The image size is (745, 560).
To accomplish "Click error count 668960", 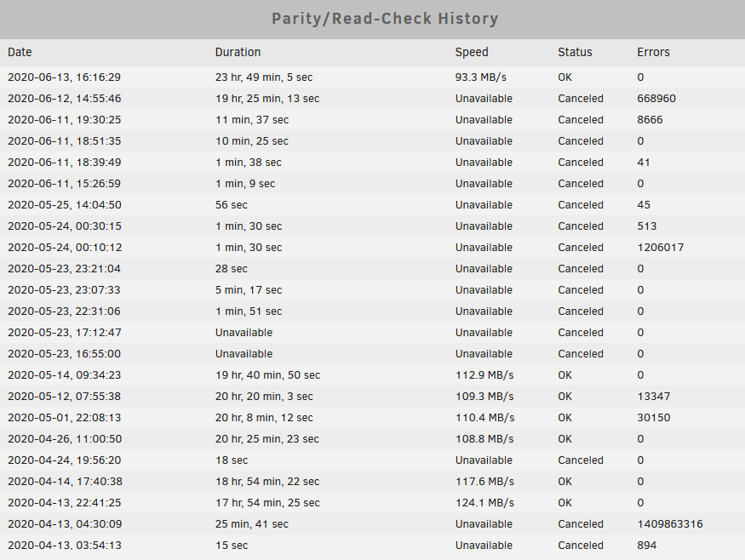I will click(x=656, y=99).
